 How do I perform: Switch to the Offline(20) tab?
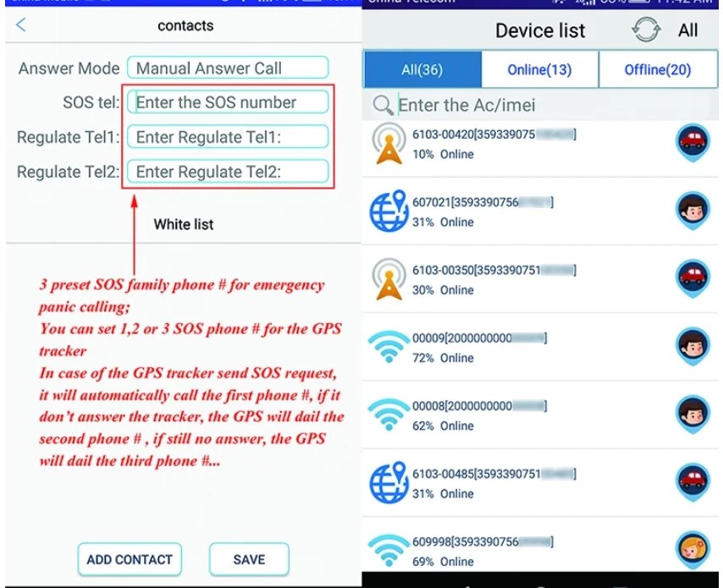pos(658,69)
